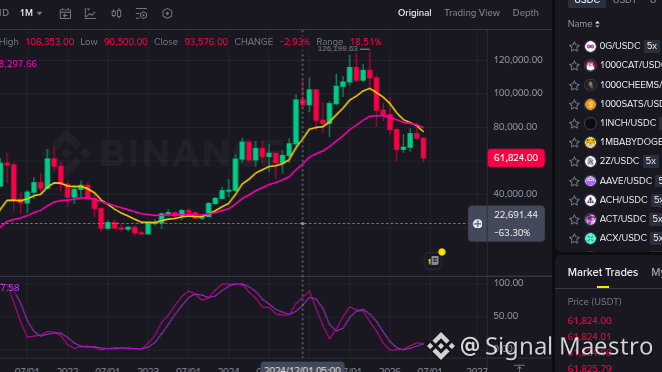Open hexagon chart preferences icon
This screenshot has height=372, width=662.
(167, 14)
